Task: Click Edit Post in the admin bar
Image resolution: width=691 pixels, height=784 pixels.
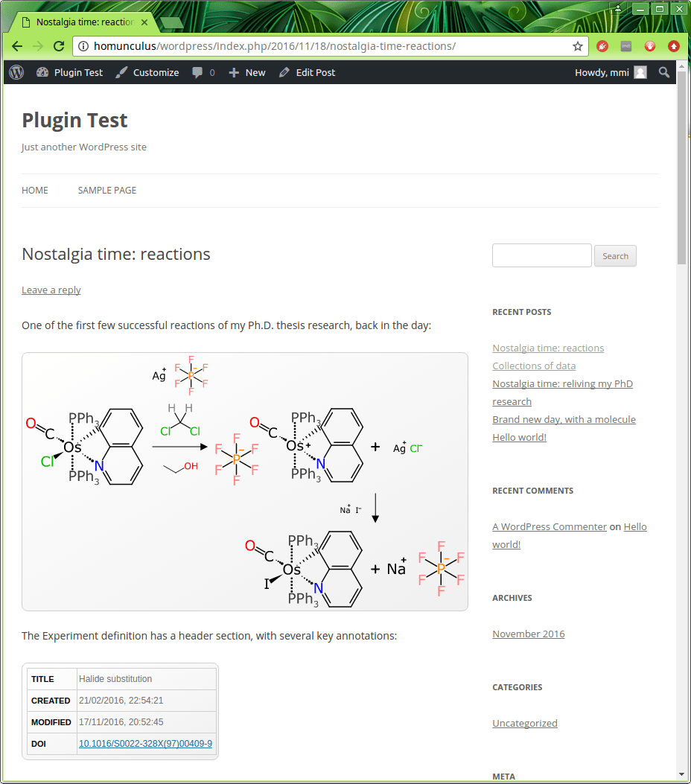Action: click(307, 72)
